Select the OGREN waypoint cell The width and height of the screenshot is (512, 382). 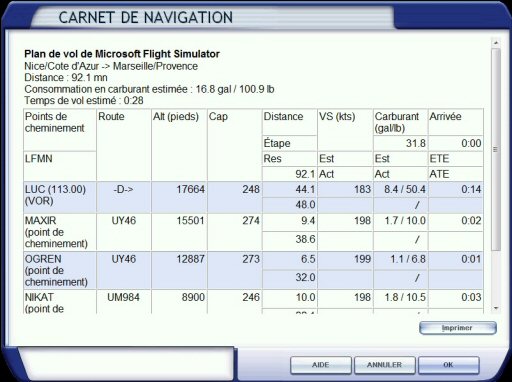coord(60,270)
